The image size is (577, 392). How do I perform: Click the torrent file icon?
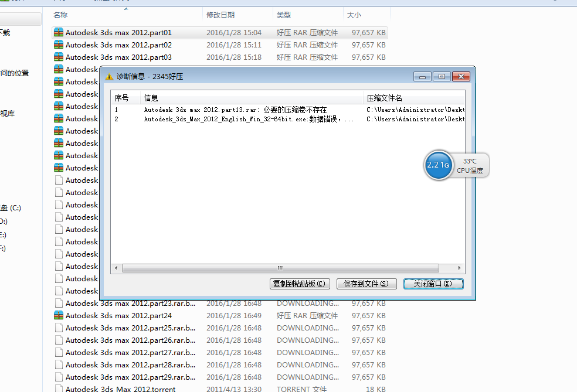[59, 388]
